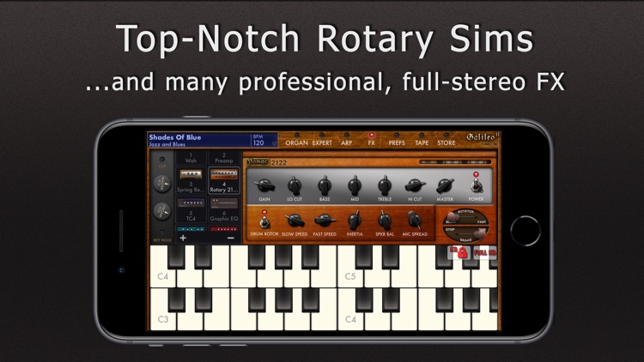
Task: Click the LO CUT knob
Action: [x=294, y=186]
